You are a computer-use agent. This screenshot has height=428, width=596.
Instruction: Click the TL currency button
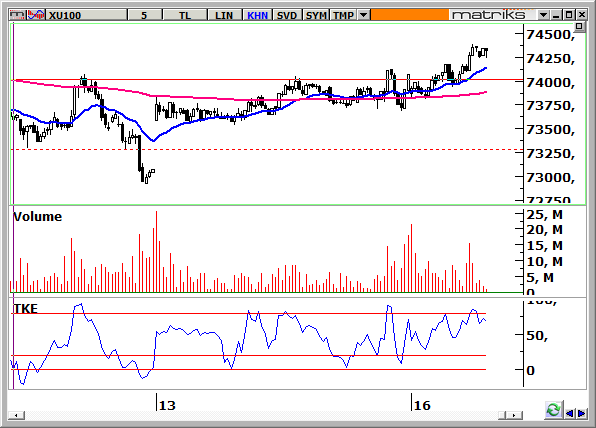pos(185,15)
